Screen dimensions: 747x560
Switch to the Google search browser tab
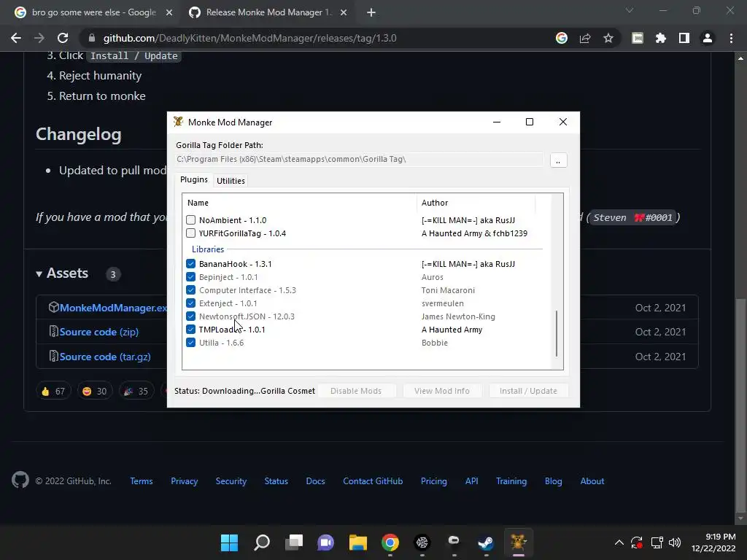(94, 13)
